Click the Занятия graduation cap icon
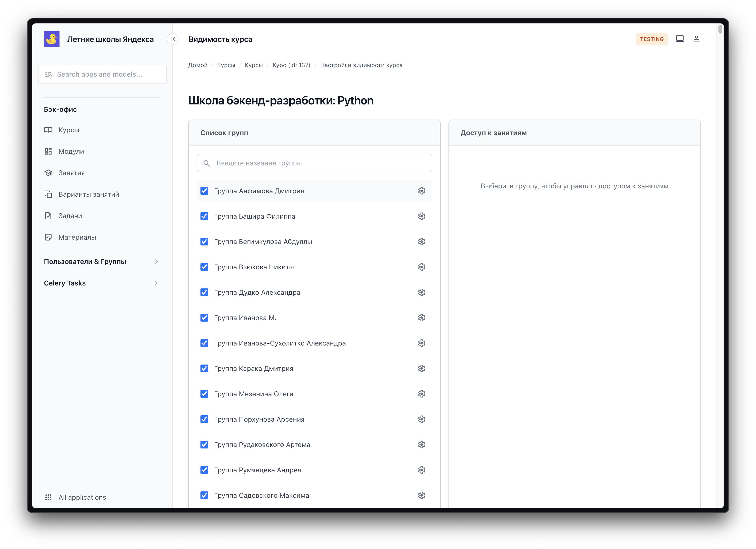The height and width of the screenshot is (549, 756). [48, 173]
